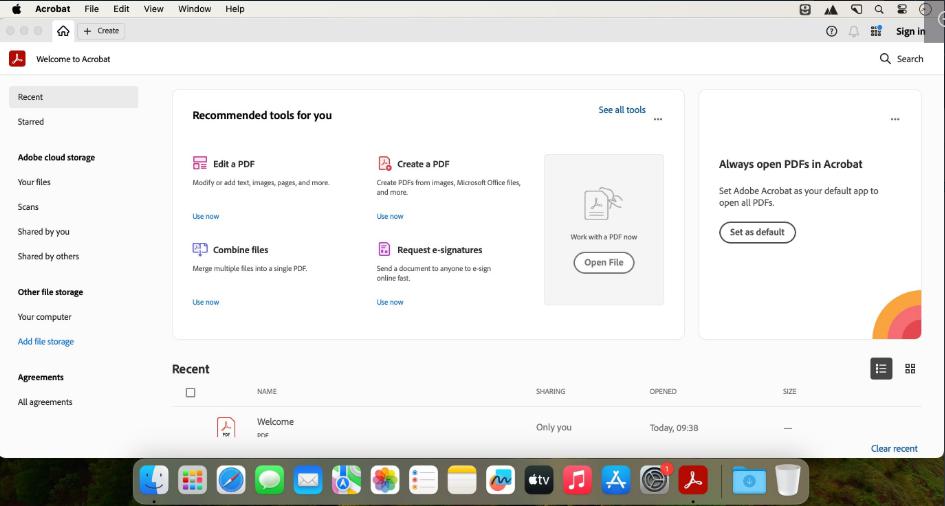Open the notifications bell icon
The height and width of the screenshot is (506, 945).
pyautogui.click(x=853, y=31)
